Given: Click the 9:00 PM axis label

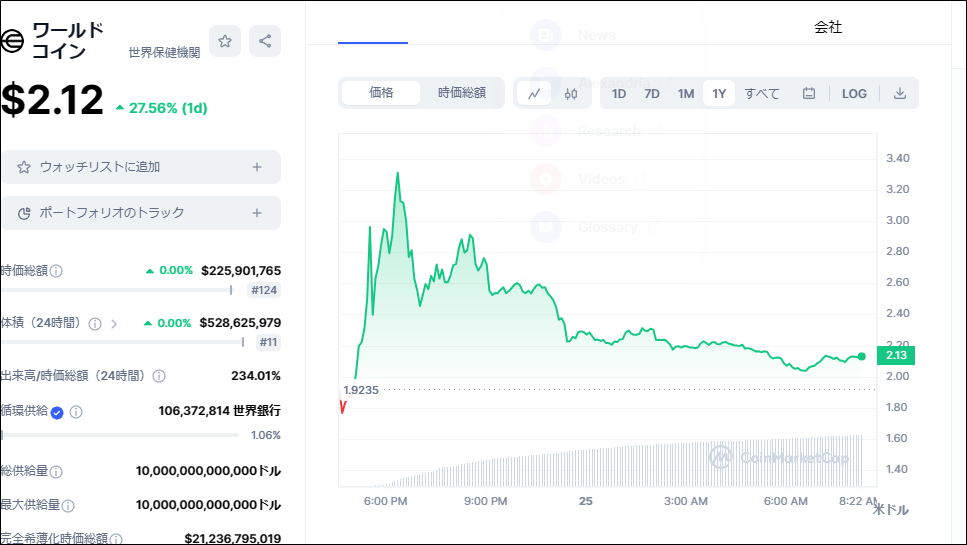Looking at the screenshot, I should [x=486, y=501].
